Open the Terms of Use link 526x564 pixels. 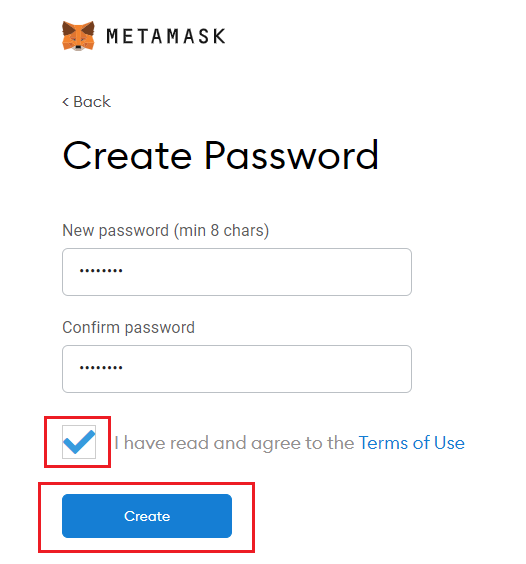[x=412, y=443]
